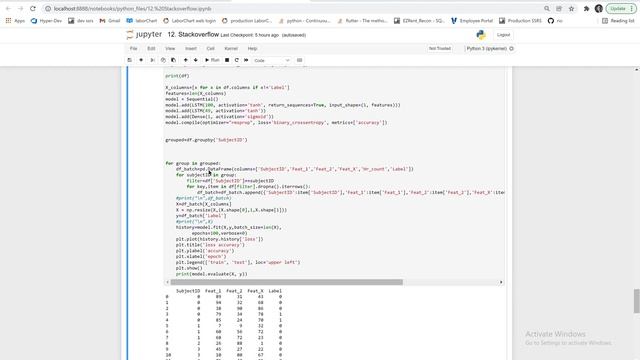This screenshot has width=640, height=360.
Task: Click the Logout button
Action: click(x=503, y=35)
